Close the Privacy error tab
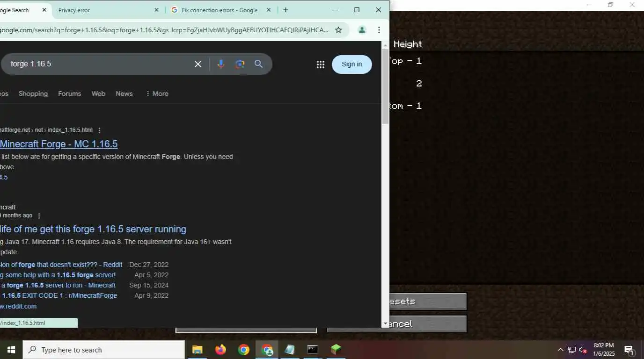 pyautogui.click(x=156, y=10)
